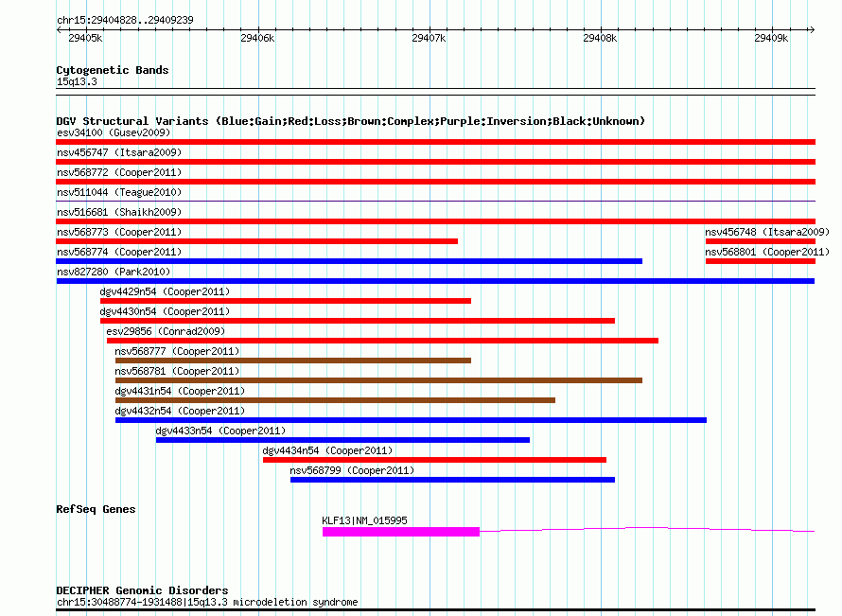Click the 29405k ruler tick label

[x=85, y=38]
